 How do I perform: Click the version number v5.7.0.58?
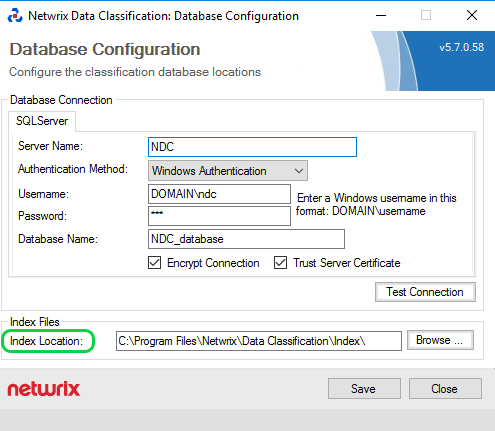462,47
